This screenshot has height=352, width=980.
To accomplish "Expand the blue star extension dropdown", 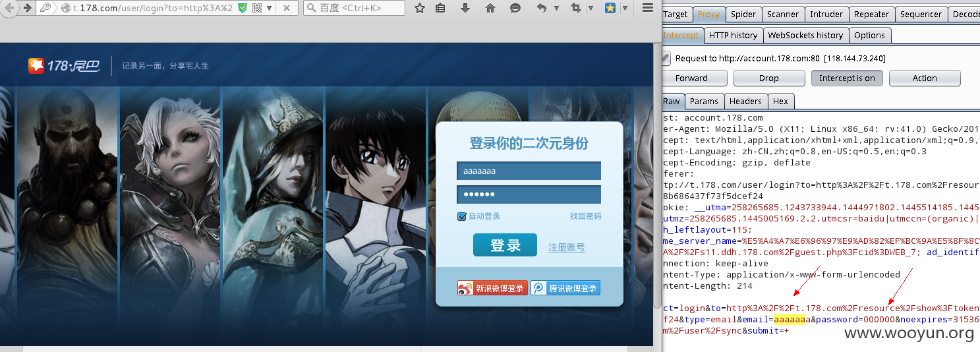I will coord(625,8).
